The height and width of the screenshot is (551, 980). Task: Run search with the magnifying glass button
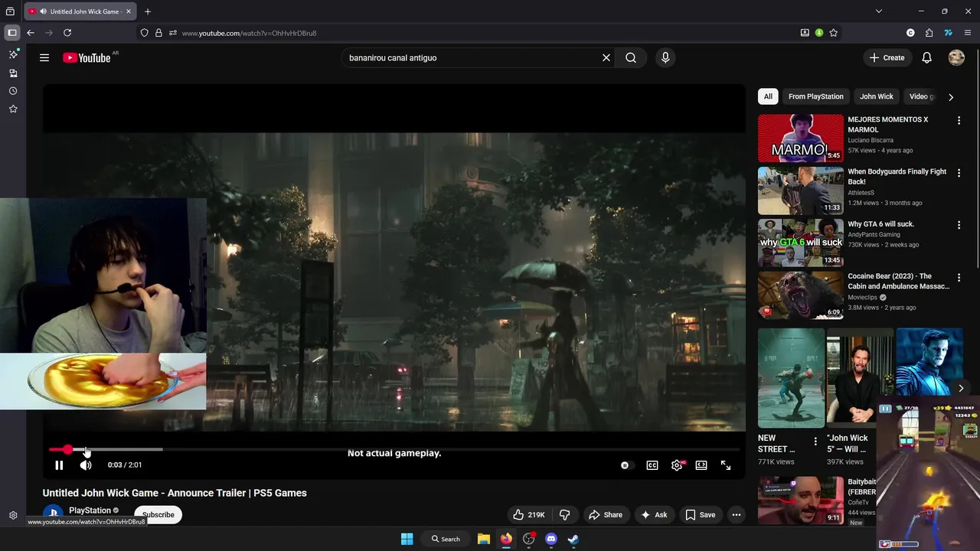[x=631, y=57]
